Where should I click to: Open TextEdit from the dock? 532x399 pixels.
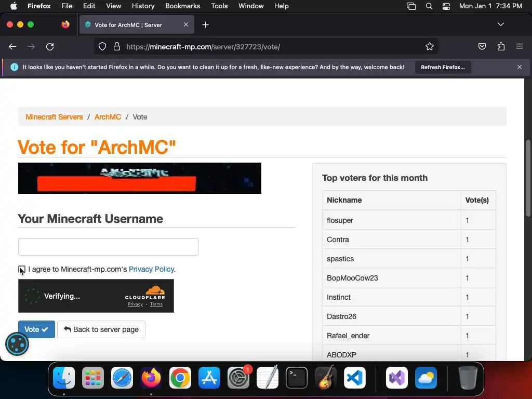[x=268, y=378]
